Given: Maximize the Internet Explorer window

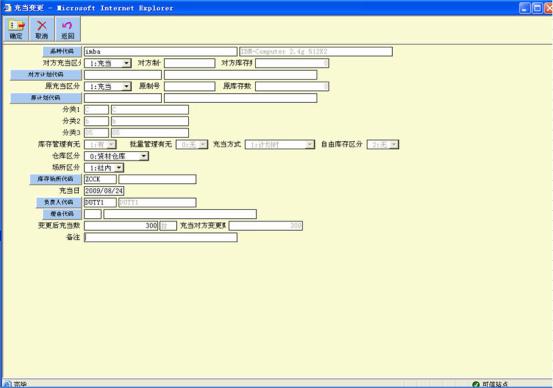Looking at the screenshot, I should pos(537,8).
